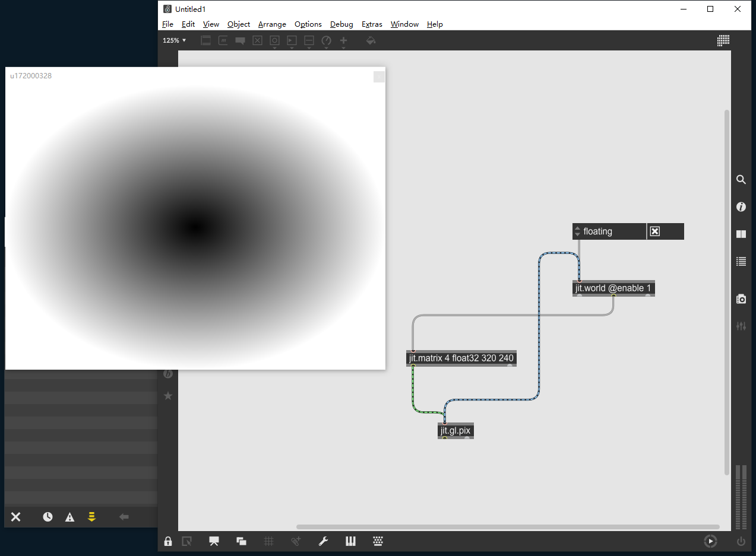The height and width of the screenshot is (556, 756).
Task: Open the Max console list icon in sidebar
Action: click(x=741, y=261)
